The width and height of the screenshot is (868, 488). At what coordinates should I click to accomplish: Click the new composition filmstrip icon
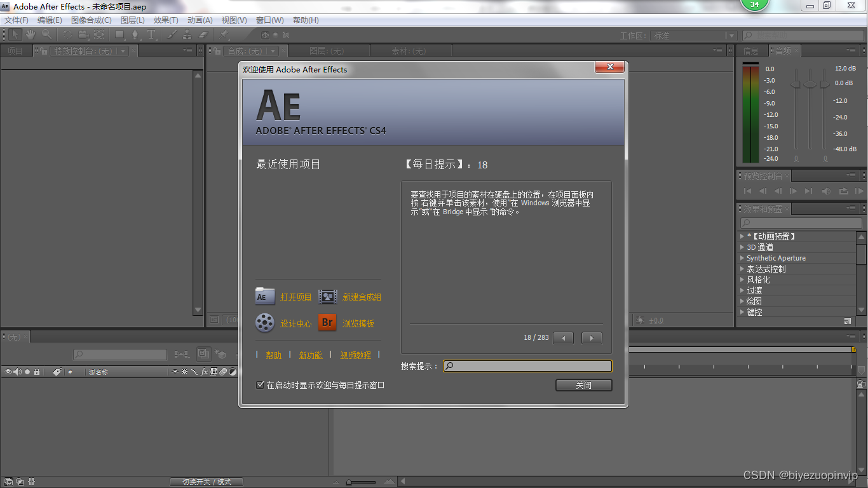[327, 297]
